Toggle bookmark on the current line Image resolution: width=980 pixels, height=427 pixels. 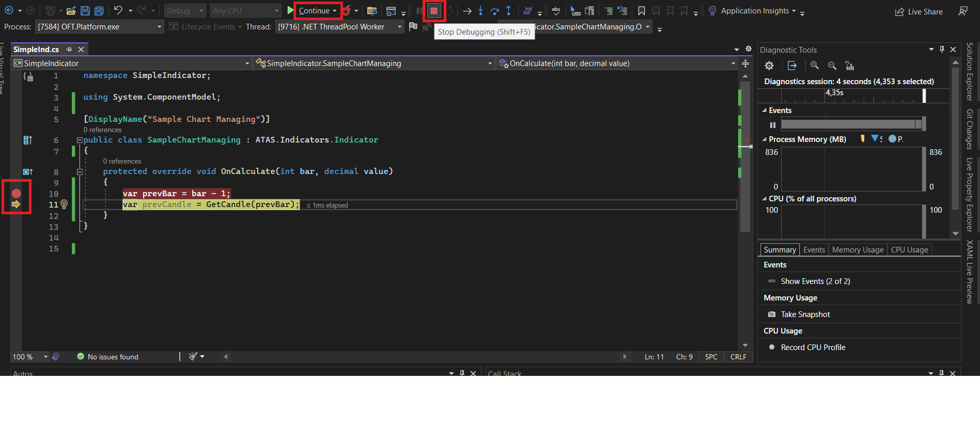641,11
